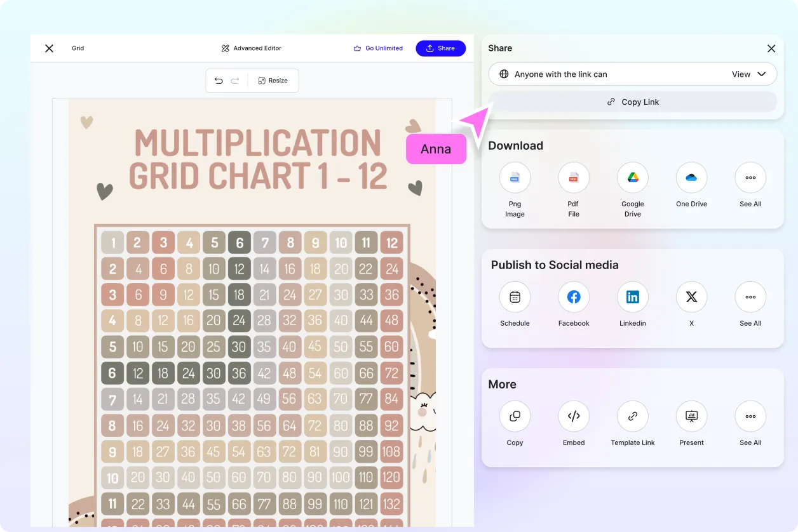Screen dimensions: 798x532
Task: Redo the last edit
Action: click(x=235, y=81)
